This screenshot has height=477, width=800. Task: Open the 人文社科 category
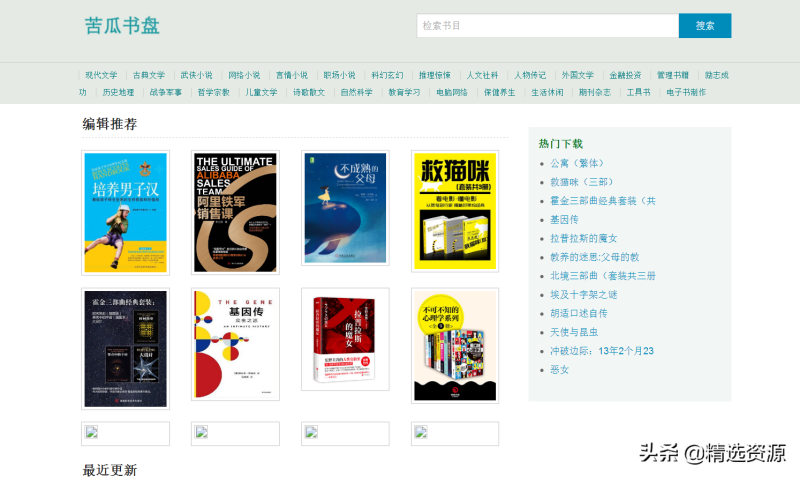click(x=482, y=75)
